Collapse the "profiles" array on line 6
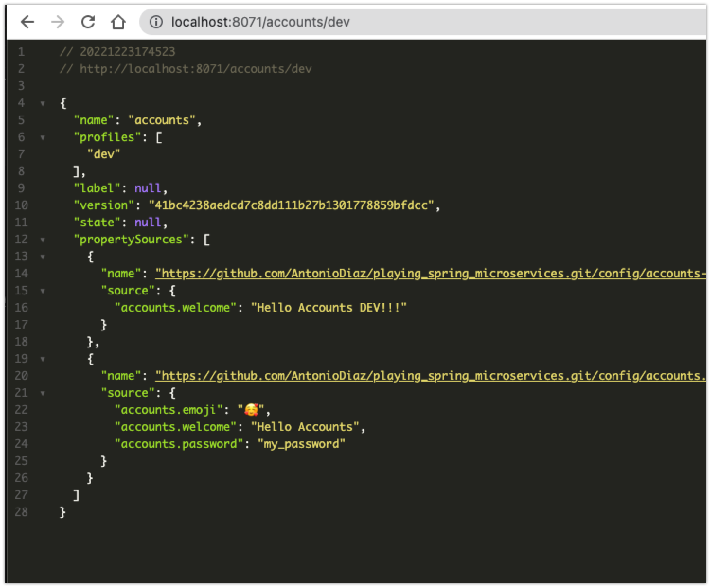 click(43, 137)
